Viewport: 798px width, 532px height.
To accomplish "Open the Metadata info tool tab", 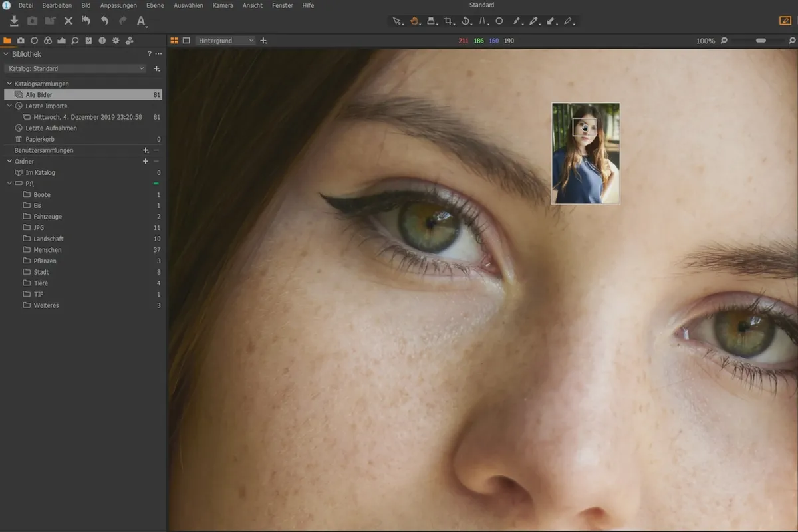I will pyautogui.click(x=102, y=41).
